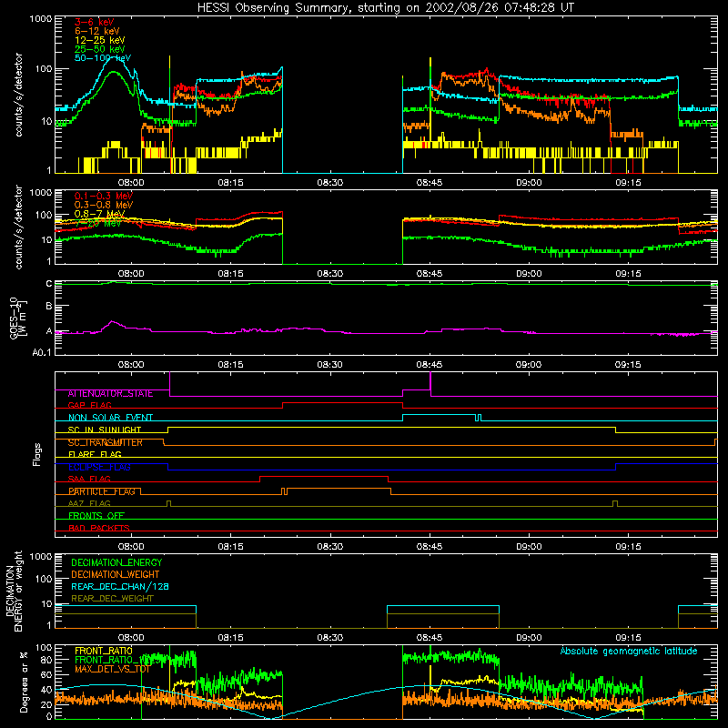Image resolution: width=728 pixels, height=728 pixels.
Task: Click the counts/s/detector axis title of the MeV panel
Action: coord(18,227)
